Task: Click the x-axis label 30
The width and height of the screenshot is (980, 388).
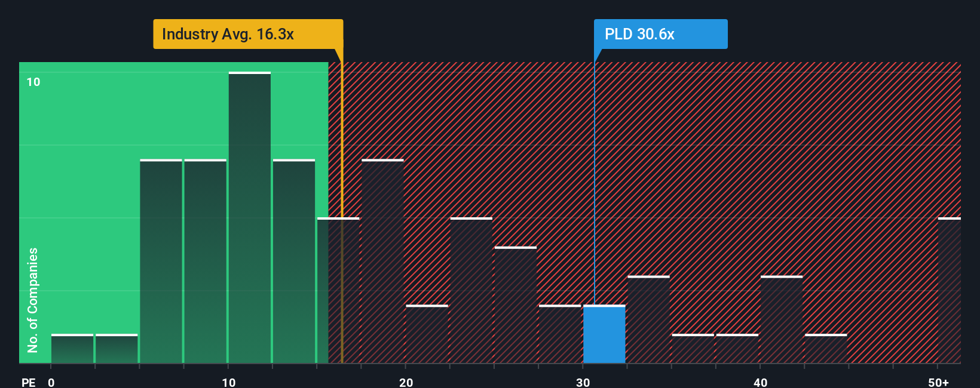Action: (583, 382)
